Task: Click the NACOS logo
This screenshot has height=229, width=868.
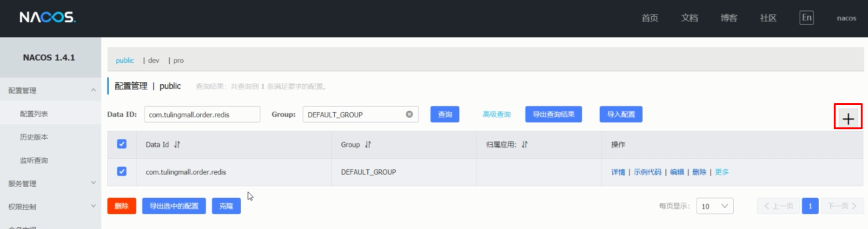Action: [x=48, y=18]
